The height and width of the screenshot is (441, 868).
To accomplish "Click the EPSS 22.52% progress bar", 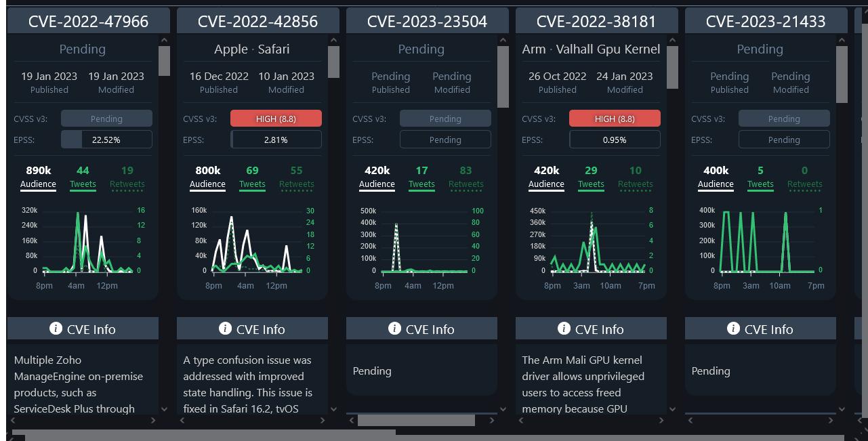I will click(106, 140).
